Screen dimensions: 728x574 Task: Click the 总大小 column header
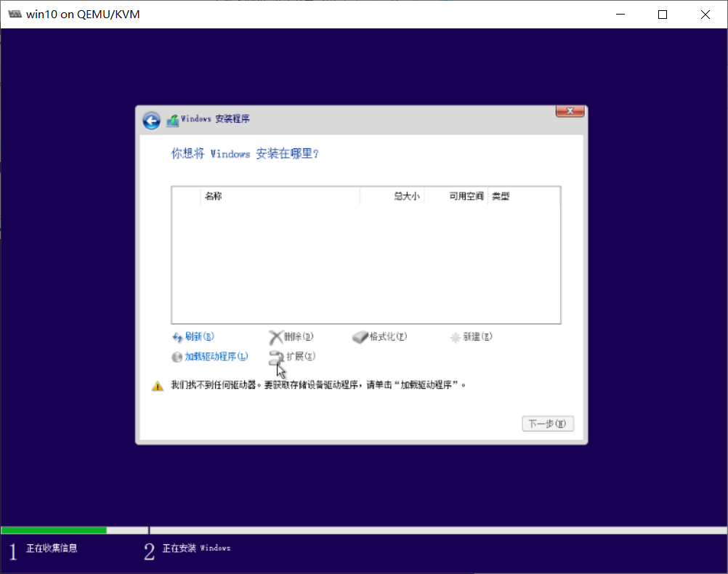tap(392, 196)
